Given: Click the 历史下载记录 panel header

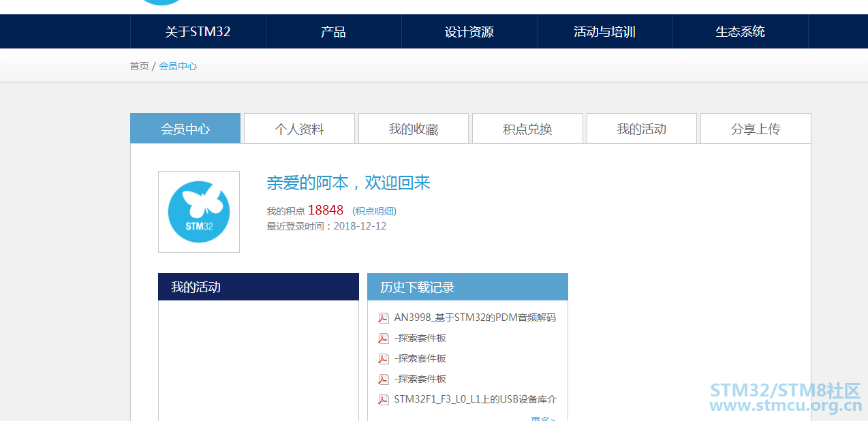Looking at the screenshot, I should (467, 287).
